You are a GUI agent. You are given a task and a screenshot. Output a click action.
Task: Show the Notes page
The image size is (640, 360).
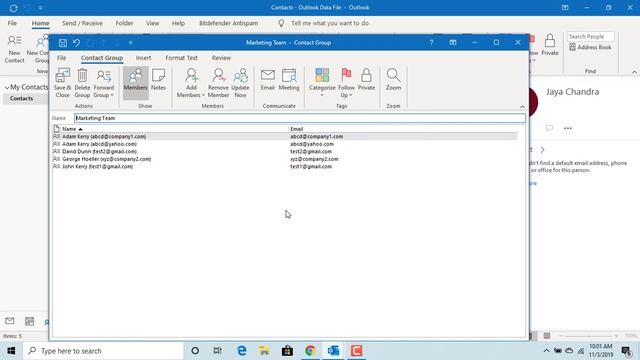click(x=158, y=80)
